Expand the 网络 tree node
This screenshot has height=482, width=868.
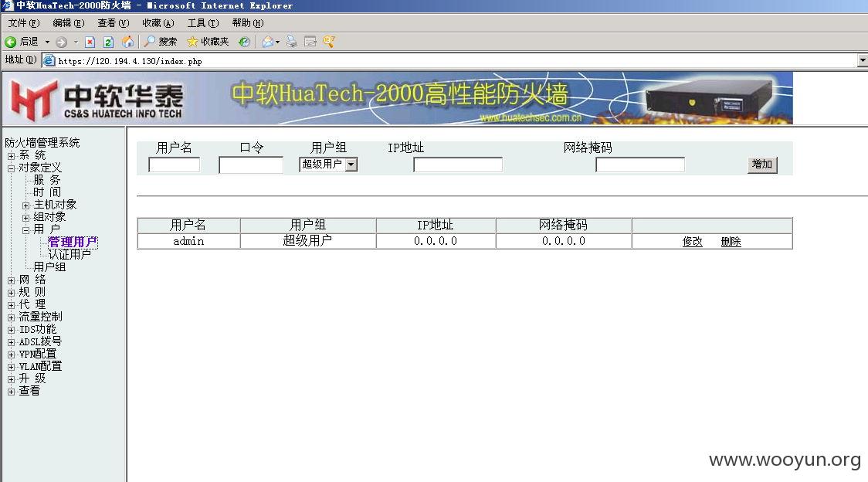click(11, 280)
